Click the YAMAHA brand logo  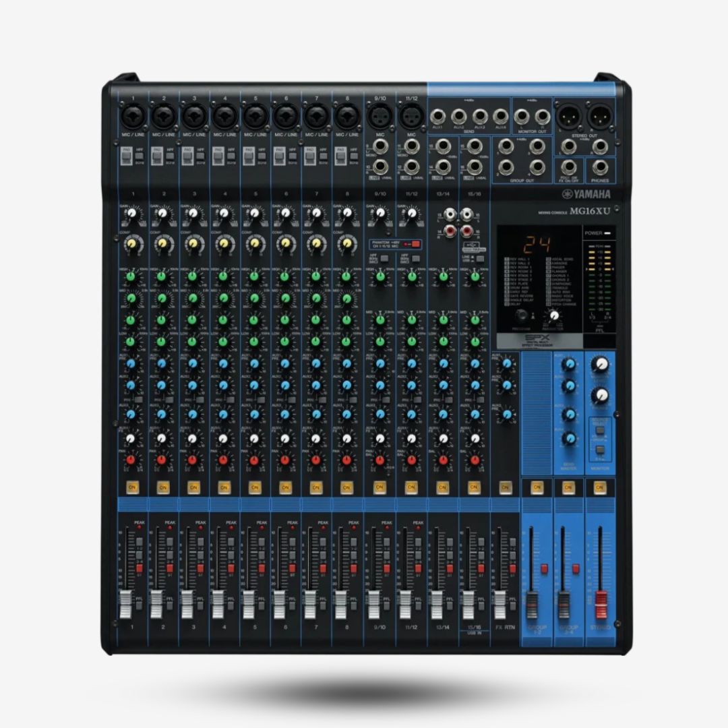point(586,194)
